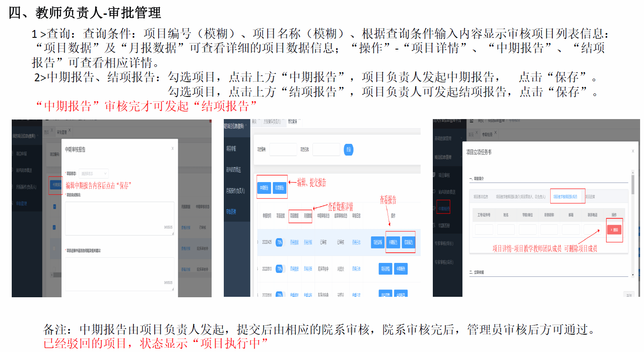Toggle the header select-all checkbox in left table
This screenshot has width=644, height=352.
(x=54, y=207)
